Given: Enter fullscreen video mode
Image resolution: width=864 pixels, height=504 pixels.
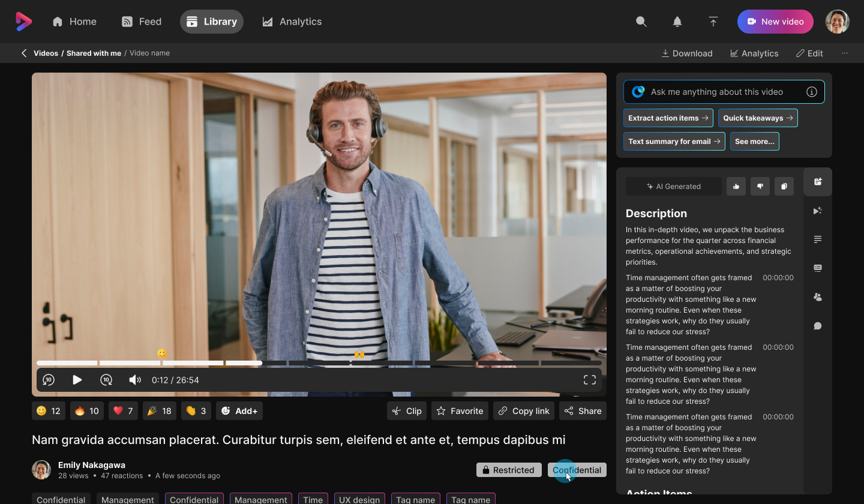Looking at the screenshot, I should pos(589,380).
